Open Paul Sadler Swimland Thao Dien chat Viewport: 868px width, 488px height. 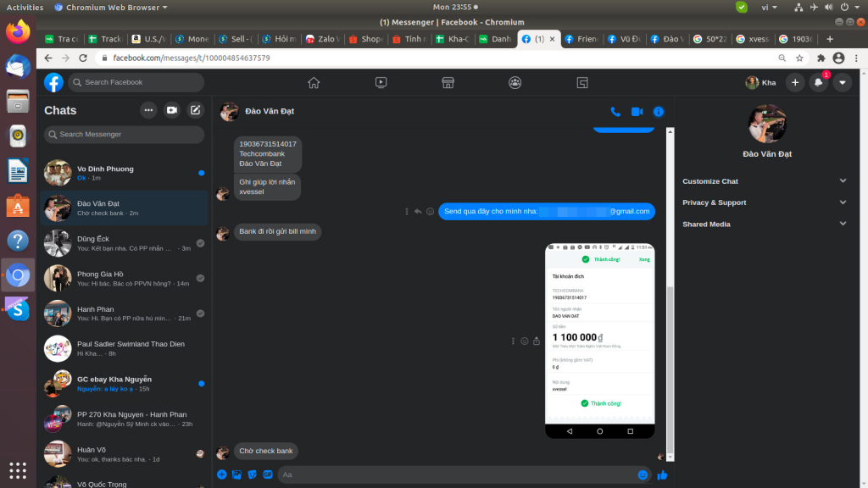[x=124, y=348]
